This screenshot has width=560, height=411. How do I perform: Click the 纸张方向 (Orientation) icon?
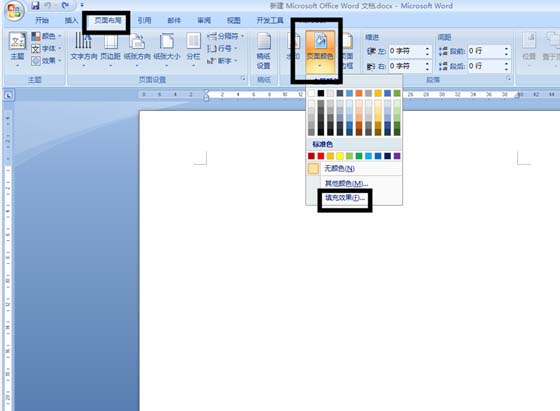tap(137, 49)
